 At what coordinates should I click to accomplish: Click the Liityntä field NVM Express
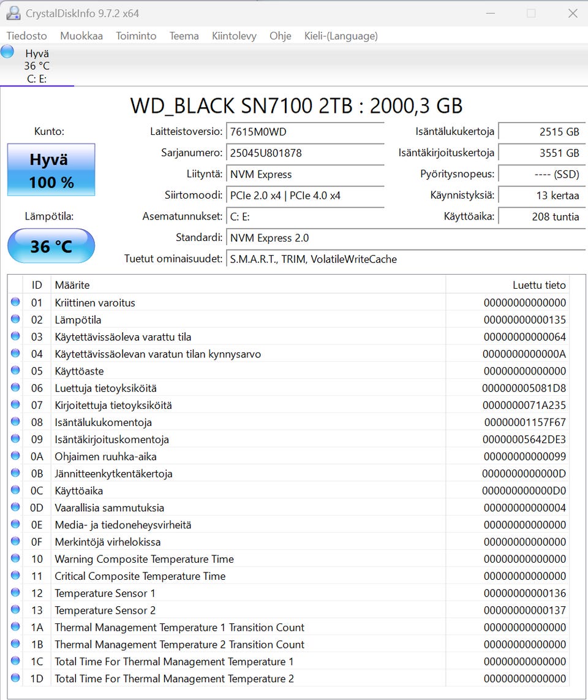pos(305,174)
